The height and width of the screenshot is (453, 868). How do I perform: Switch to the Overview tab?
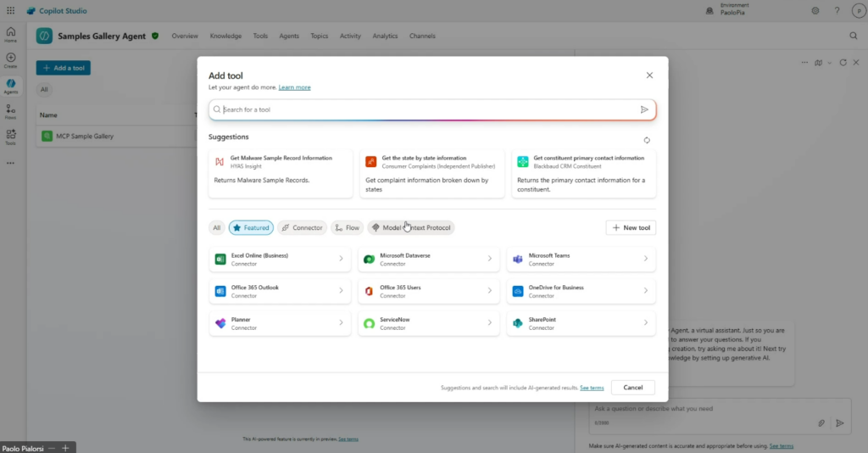pyautogui.click(x=184, y=36)
